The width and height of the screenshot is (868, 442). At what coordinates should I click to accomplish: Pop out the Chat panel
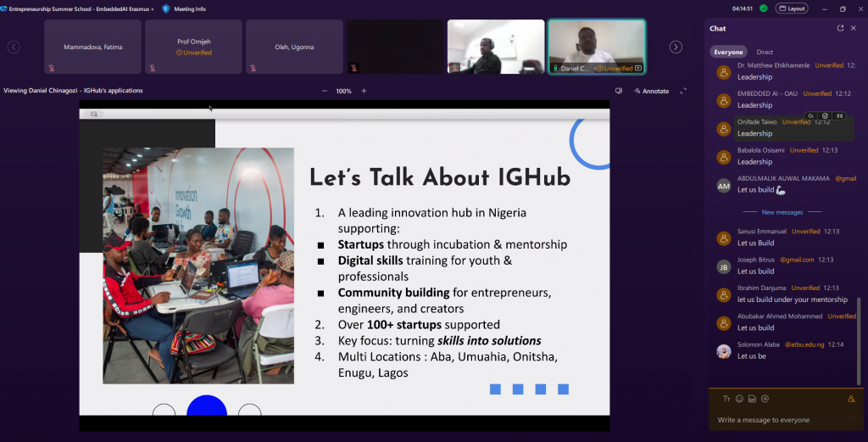(x=840, y=28)
